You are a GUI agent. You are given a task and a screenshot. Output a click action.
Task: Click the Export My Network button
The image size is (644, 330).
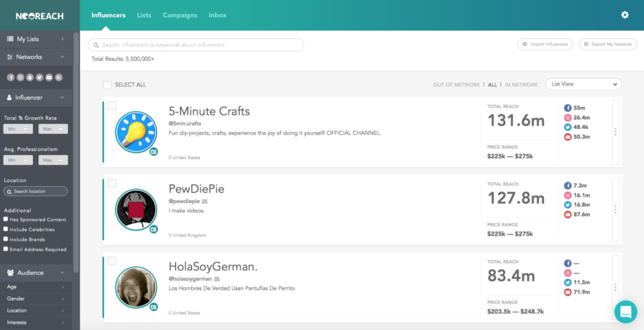608,44
